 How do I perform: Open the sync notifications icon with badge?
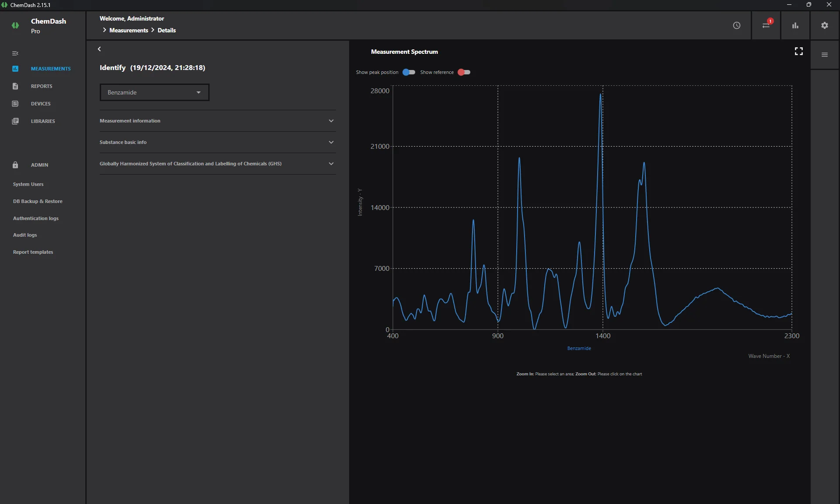tap(766, 25)
